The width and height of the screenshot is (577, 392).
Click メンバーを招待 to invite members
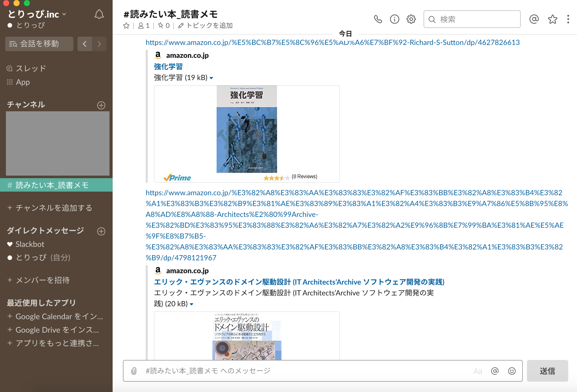coord(38,280)
